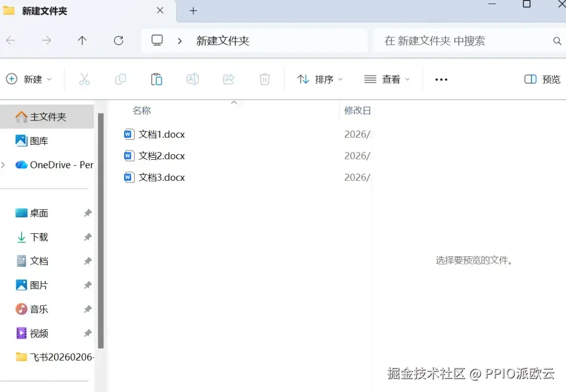Click the Word icon of 文档2.docx
Viewport: 566px width, 392px height.
(129, 156)
